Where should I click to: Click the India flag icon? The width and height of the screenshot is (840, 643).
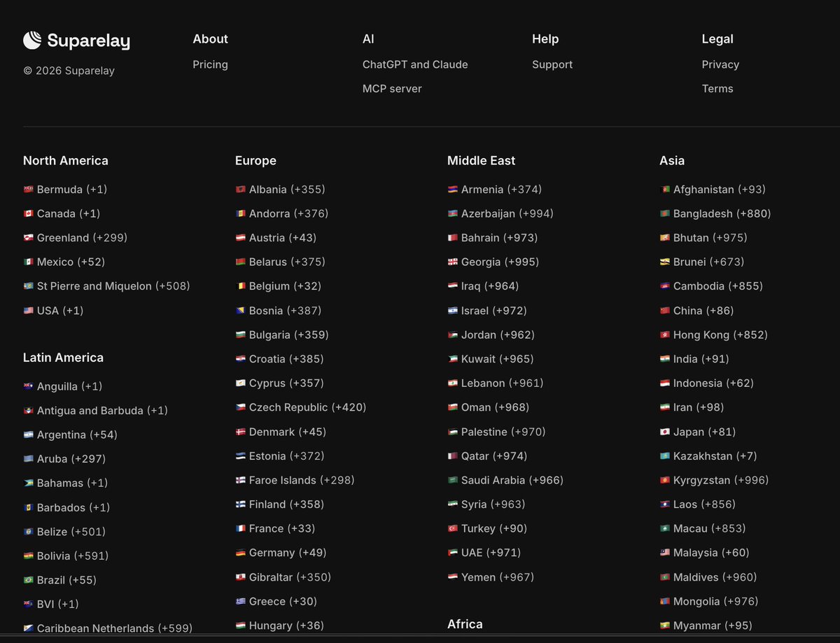664,359
